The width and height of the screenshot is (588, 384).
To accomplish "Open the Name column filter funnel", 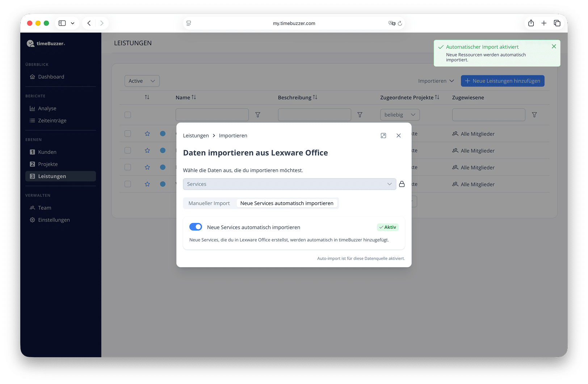I will [258, 115].
